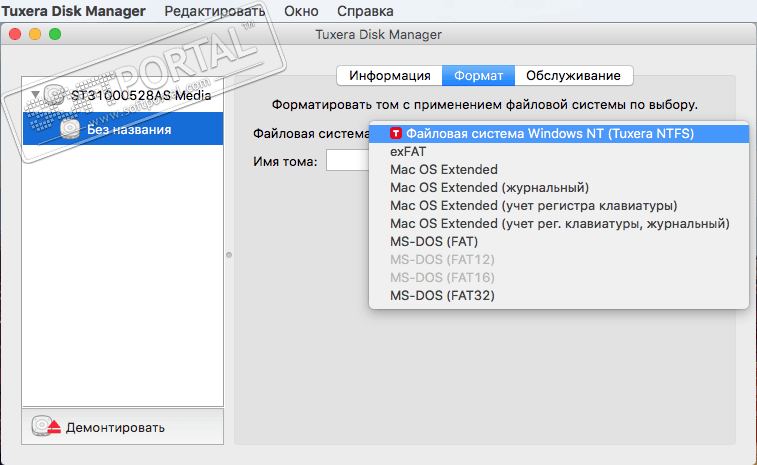
Task: Click the Имя тома text field
Action: 348,160
